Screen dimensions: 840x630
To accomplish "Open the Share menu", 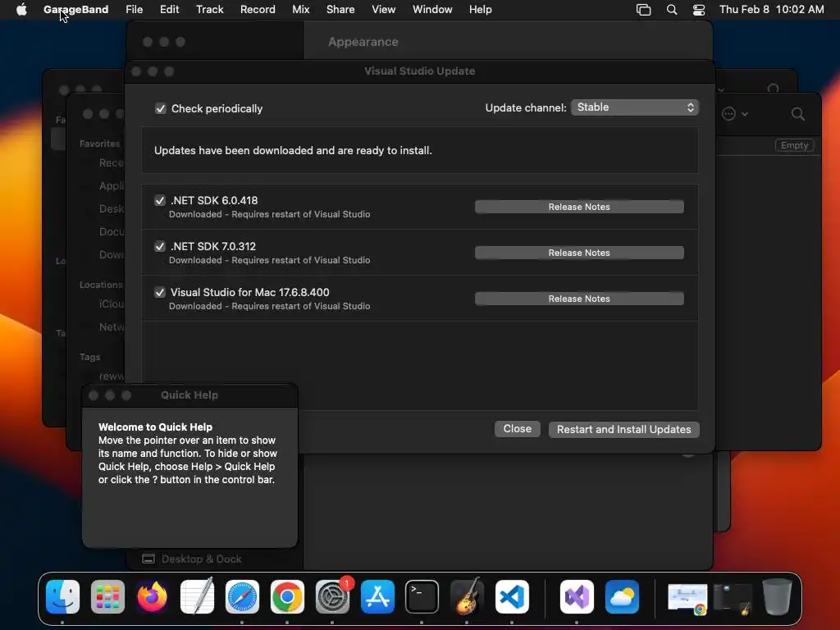I will coord(340,9).
